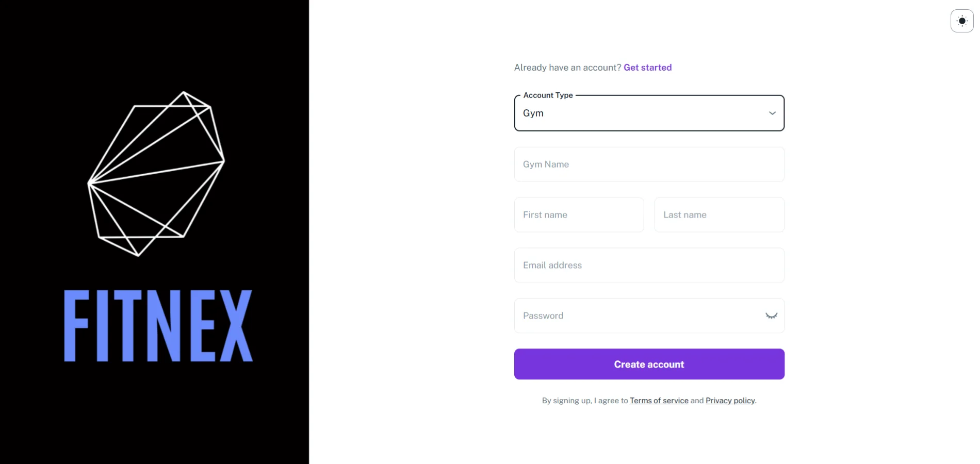This screenshot has width=980, height=464.
Task: Focus the Gym Name field
Action: tap(649, 164)
